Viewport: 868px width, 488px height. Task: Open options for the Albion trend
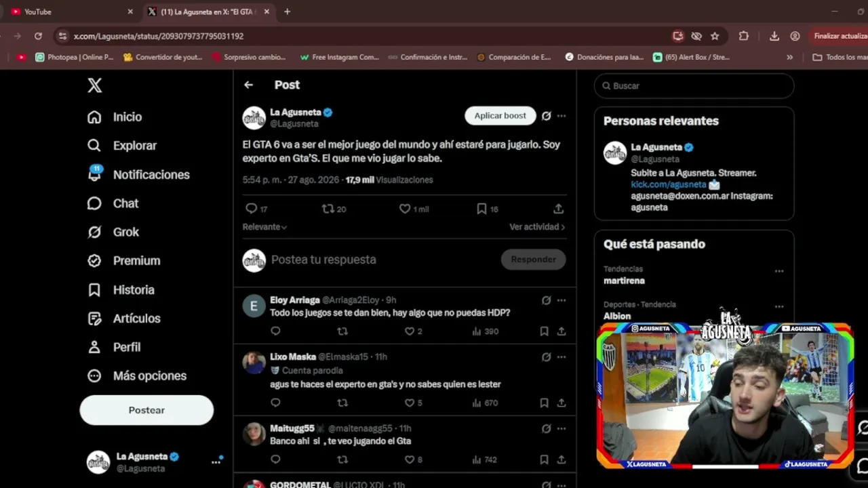point(779,306)
